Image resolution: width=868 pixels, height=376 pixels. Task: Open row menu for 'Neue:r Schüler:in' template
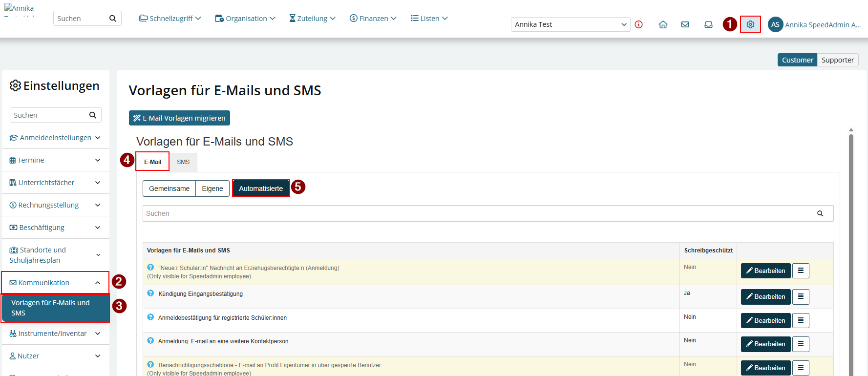pyautogui.click(x=801, y=271)
